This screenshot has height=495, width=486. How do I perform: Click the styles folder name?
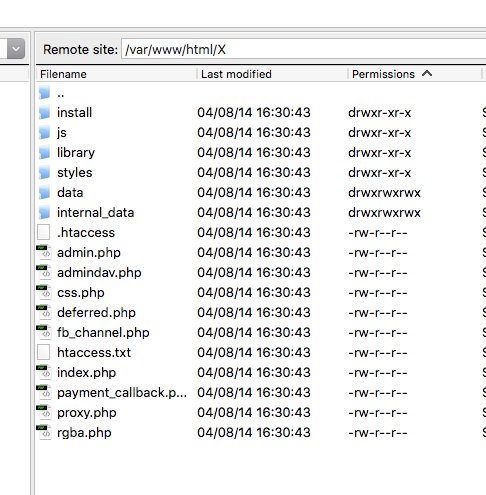[74, 173]
